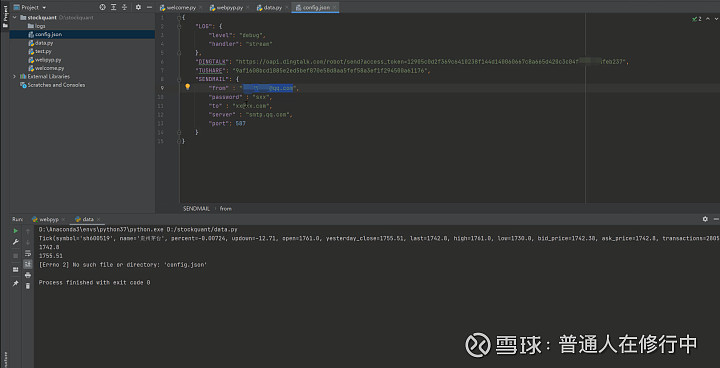Viewport: 720px width, 368px height.
Task: Select Scratches and Consoles node
Action: coord(52,85)
